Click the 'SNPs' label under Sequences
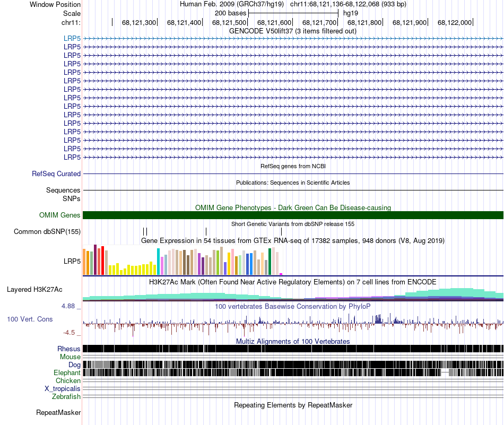Screen dimensions: 504x425 (72, 198)
